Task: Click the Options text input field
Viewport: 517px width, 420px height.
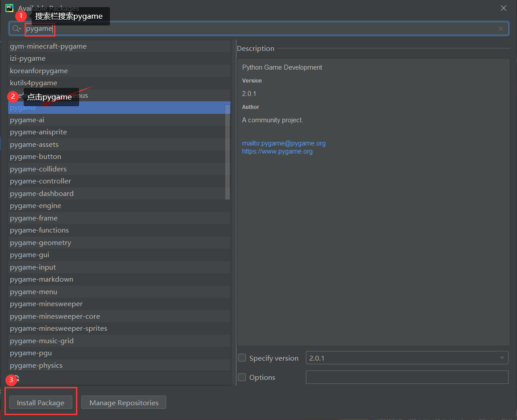Action: (x=407, y=377)
